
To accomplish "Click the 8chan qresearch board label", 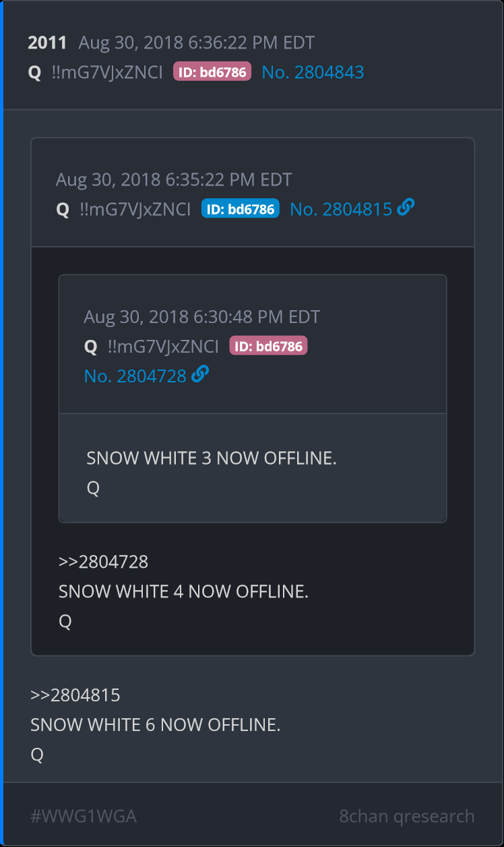I will [x=407, y=817].
